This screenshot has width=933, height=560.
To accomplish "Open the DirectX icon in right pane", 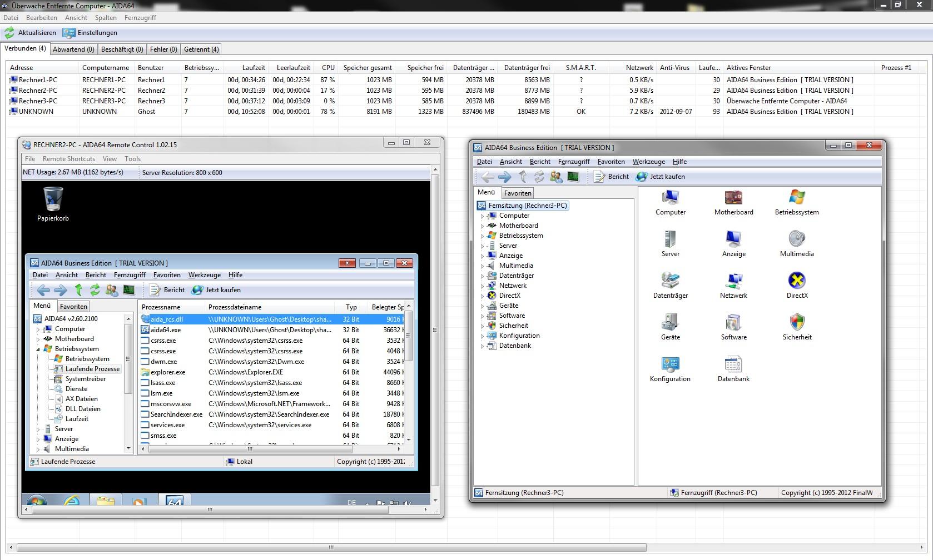I will click(796, 281).
